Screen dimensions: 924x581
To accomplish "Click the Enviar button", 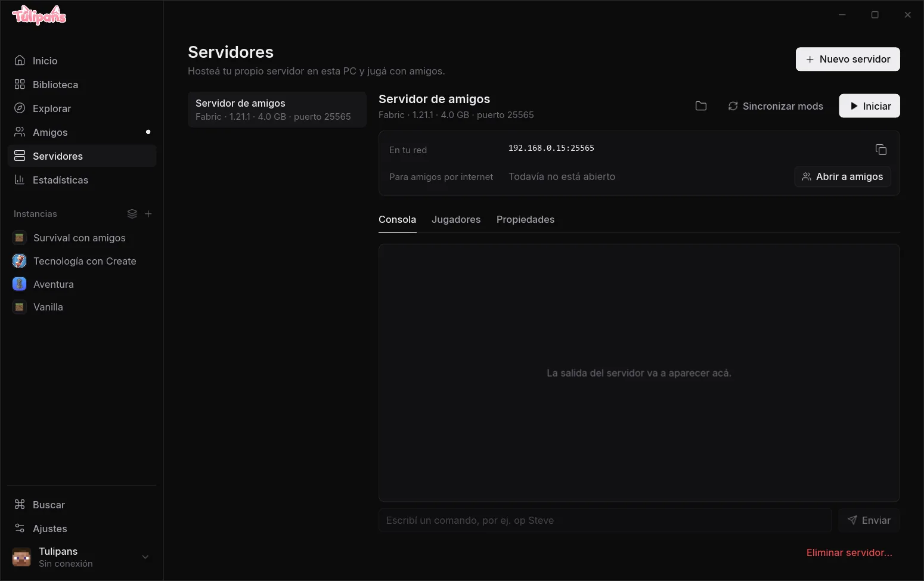I will 869,520.
